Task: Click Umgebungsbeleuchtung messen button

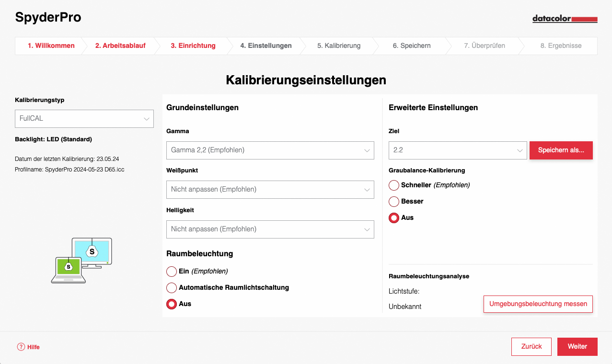Action: point(538,304)
